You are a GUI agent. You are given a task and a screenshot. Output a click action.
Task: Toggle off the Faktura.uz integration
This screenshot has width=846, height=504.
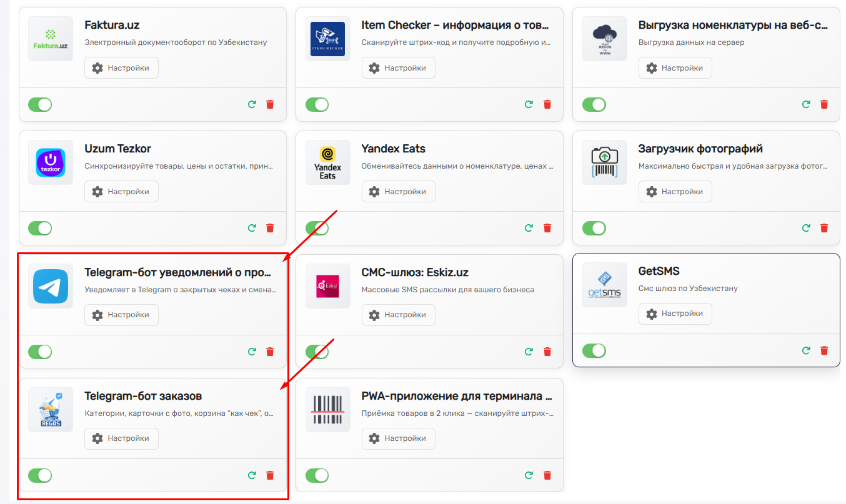coord(40,104)
